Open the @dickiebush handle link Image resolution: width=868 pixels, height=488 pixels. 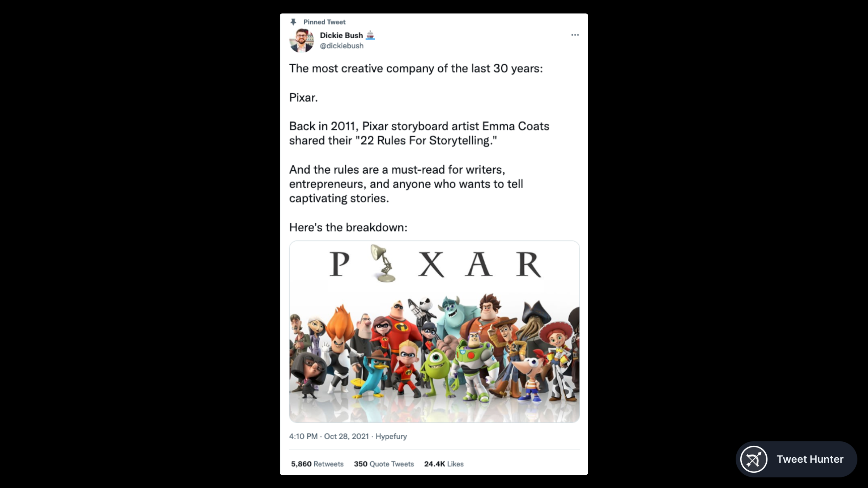[341, 46]
